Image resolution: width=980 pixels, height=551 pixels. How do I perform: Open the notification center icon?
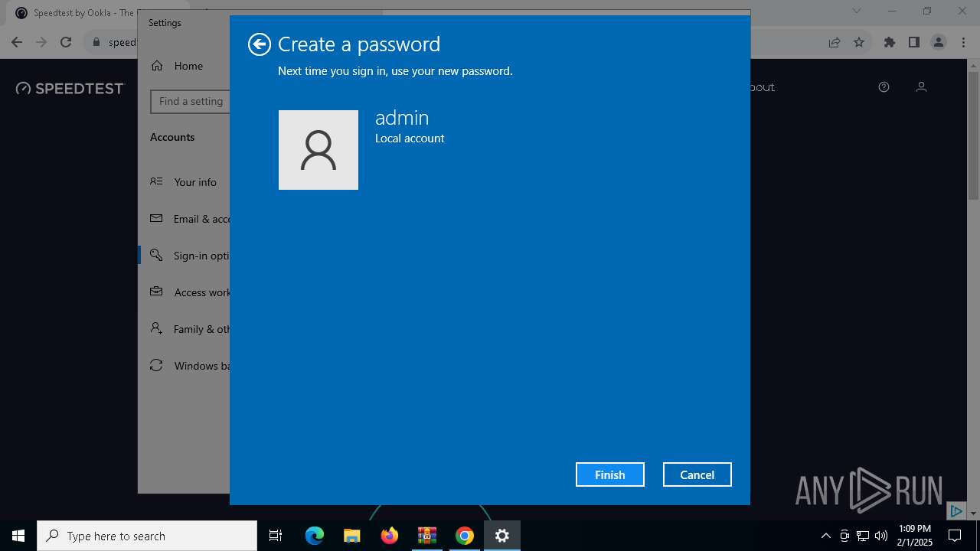pyautogui.click(x=955, y=536)
